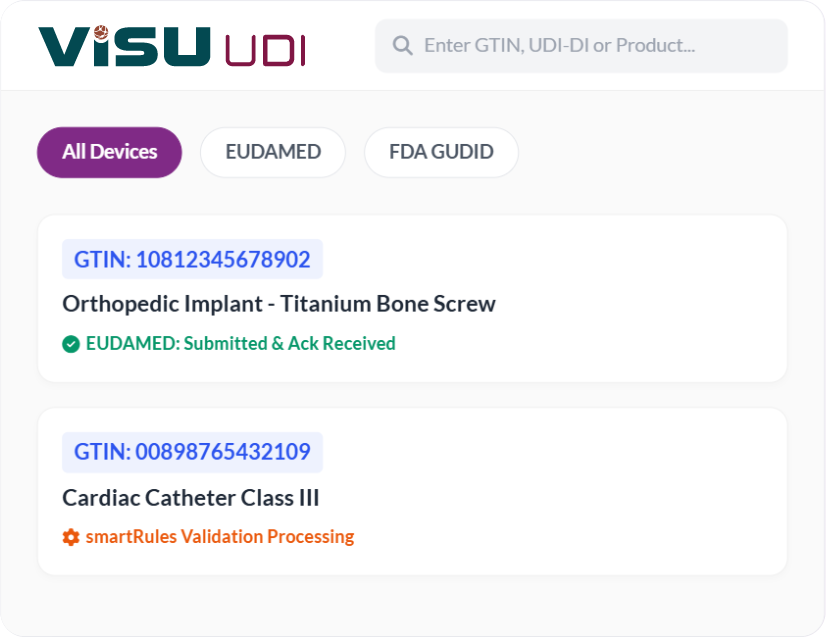Switch to the EUDAMED tab
Viewport: 826px width, 637px height.
tap(272, 152)
